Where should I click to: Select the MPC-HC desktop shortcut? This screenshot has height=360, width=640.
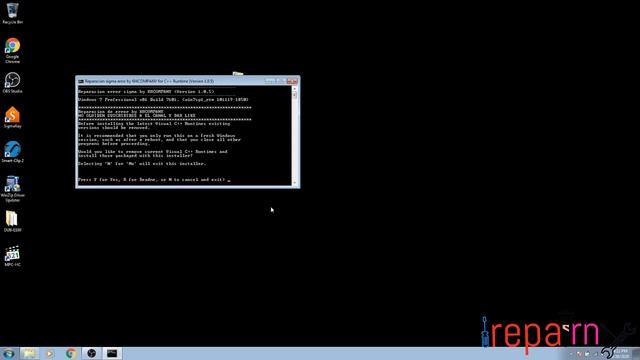point(12,256)
